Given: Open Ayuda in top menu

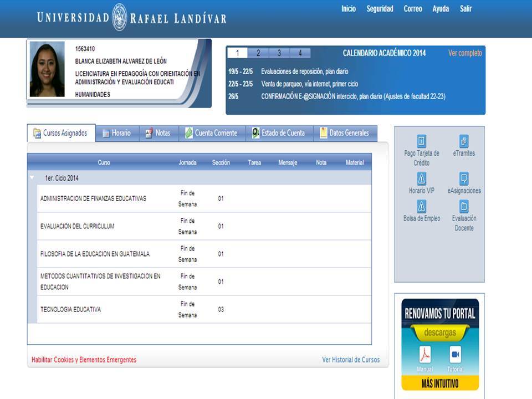Looking at the screenshot, I should 441,9.
